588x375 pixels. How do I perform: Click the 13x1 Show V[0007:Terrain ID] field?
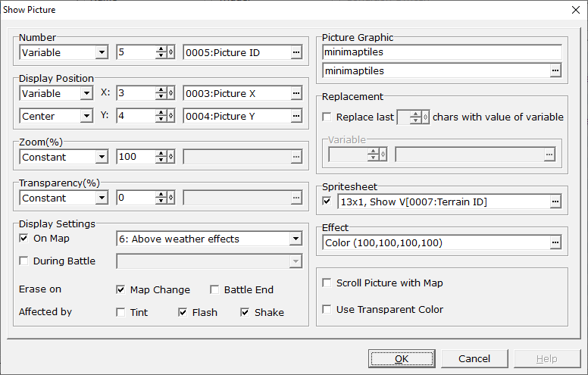point(443,202)
